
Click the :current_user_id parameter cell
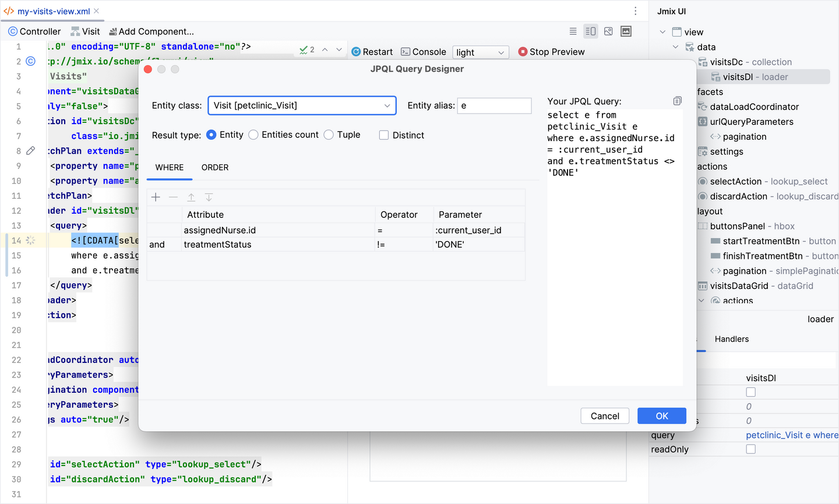point(479,230)
